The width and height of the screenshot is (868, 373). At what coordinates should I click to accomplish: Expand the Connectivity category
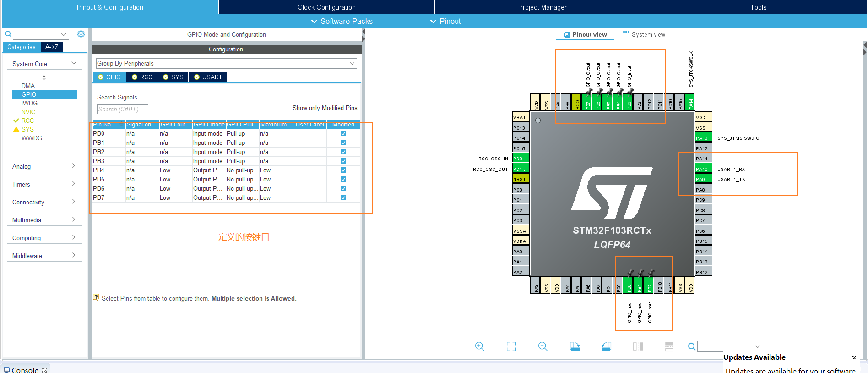coord(74,202)
